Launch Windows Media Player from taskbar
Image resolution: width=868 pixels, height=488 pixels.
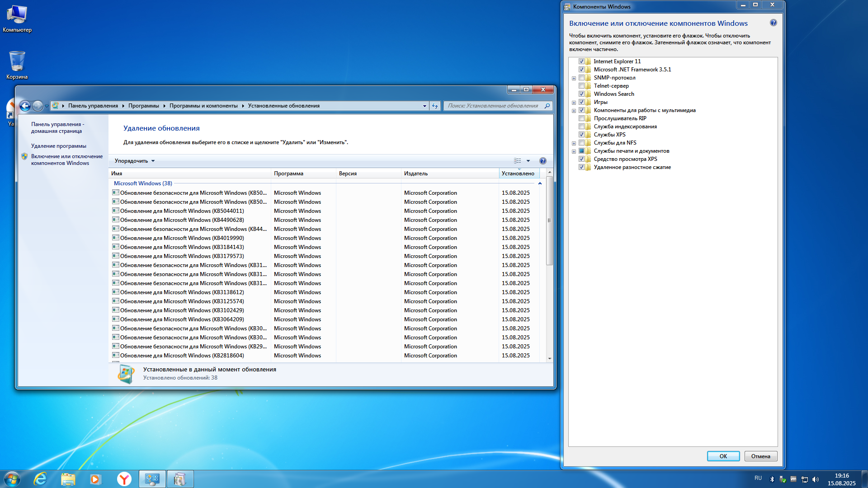pos(95,479)
